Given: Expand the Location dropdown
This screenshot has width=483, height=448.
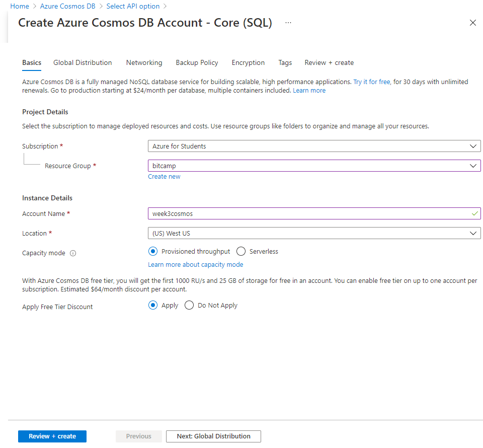Looking at the screenshot, I should [x=314, y=233].
